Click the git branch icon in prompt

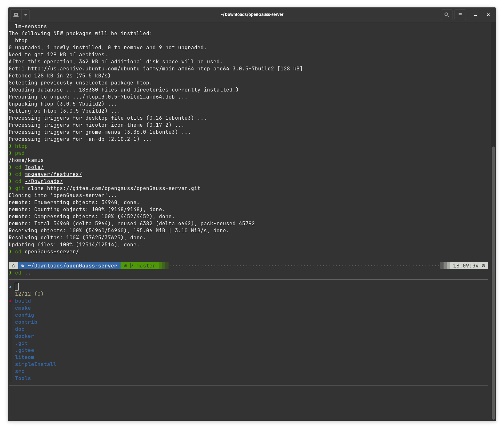(131, 266)
